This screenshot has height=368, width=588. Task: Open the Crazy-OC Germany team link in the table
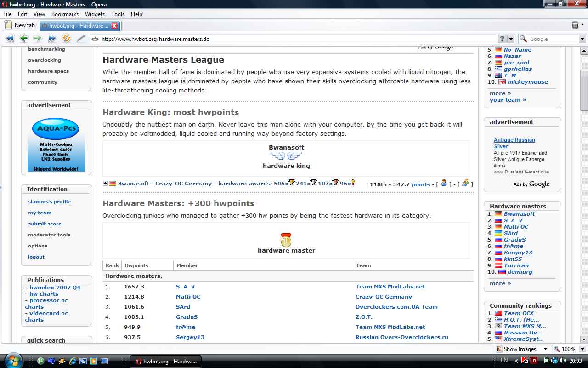384,297
